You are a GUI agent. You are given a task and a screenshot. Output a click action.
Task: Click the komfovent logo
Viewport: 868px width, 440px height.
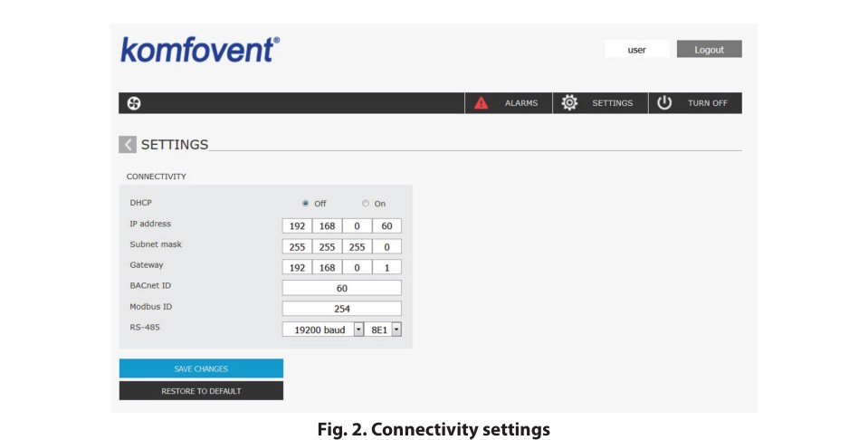(x=200, y=50)
